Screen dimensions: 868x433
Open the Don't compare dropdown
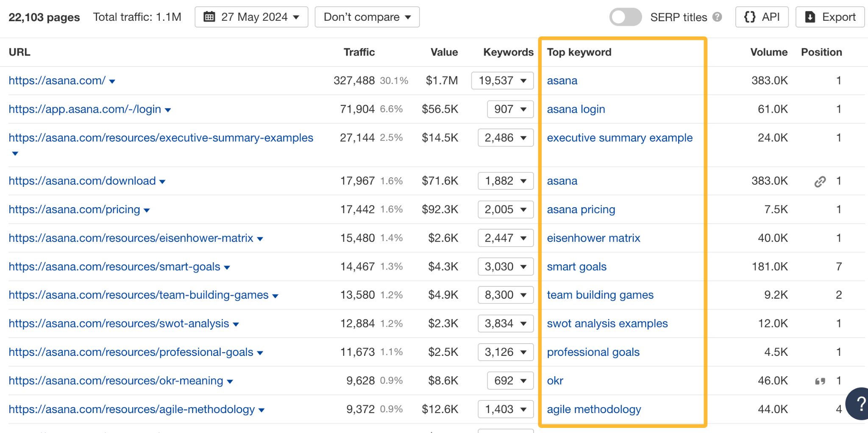(367, 17)
